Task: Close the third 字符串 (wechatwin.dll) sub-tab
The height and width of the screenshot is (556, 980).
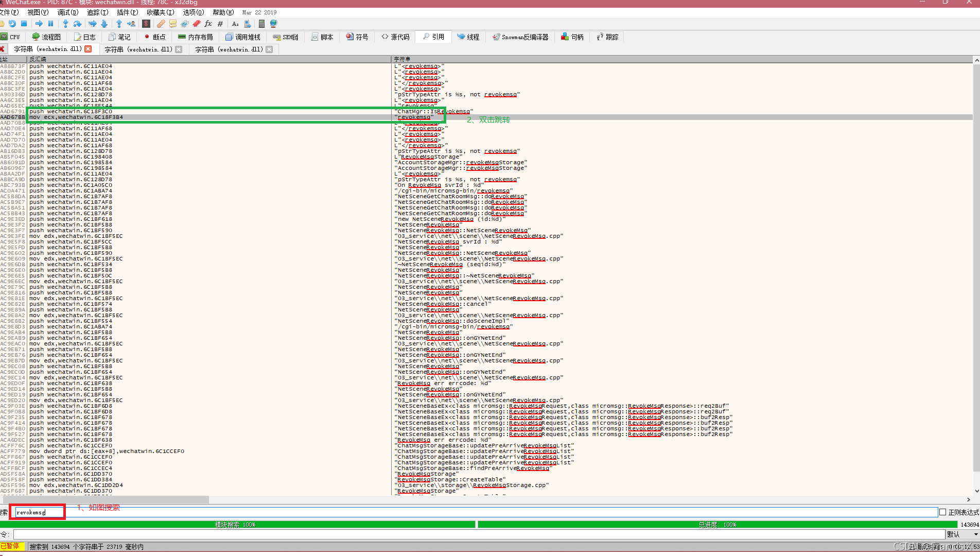Action: click(269, 49)
